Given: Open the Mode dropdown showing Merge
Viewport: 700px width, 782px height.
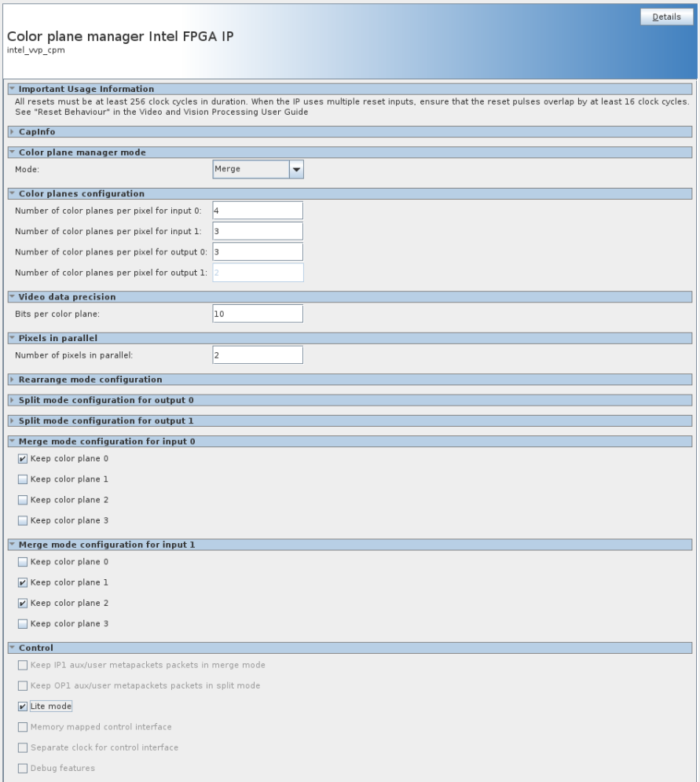Looking at the screenshot, I should click(x=258, y=169).
